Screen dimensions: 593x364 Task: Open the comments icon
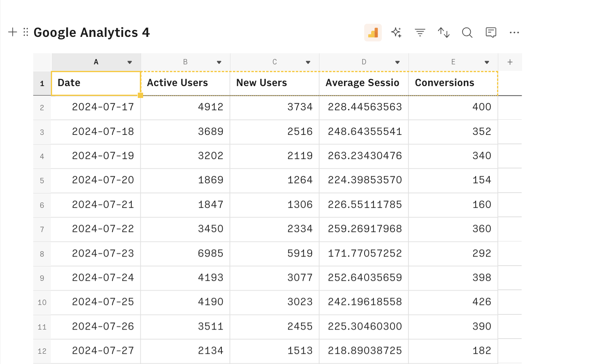click(491, 32)
